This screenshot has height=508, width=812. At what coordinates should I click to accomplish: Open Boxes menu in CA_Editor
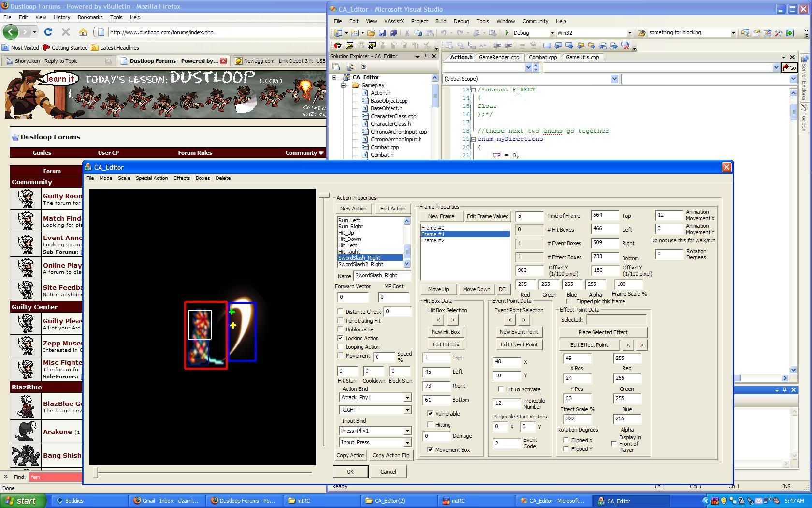(203, 178)
